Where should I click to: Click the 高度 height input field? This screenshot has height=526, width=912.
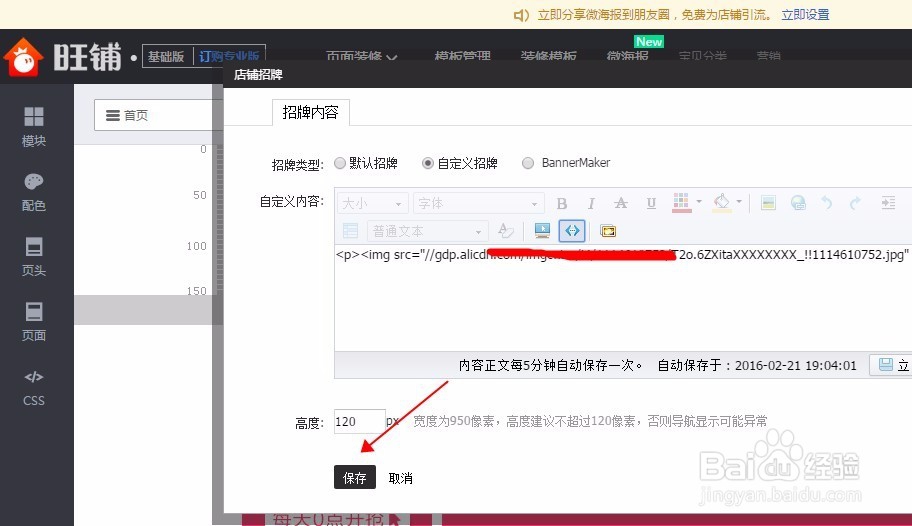pyautogui.click(x=359, y=421)
